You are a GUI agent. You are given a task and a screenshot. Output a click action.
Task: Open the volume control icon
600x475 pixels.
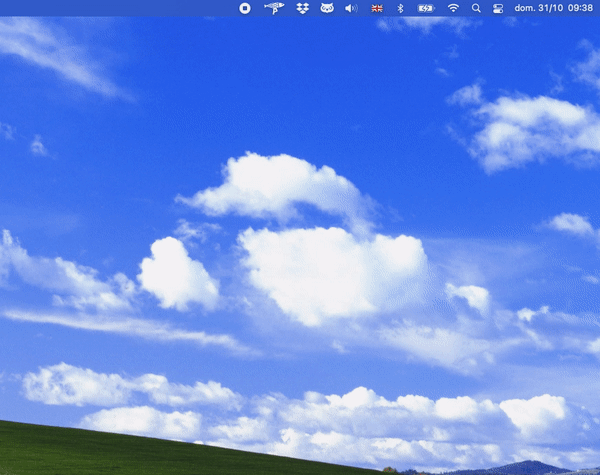351,8
